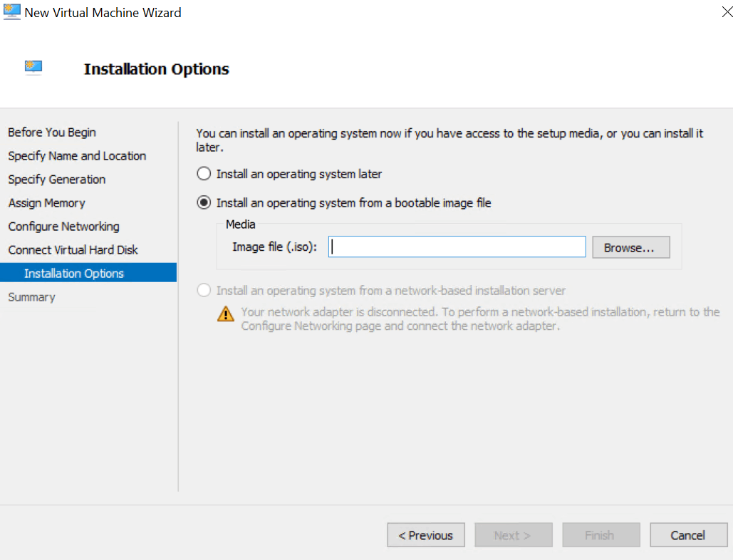Click the disabled Finish button
This screenshot has height=560, width=733.
click(x=601, y=535)
